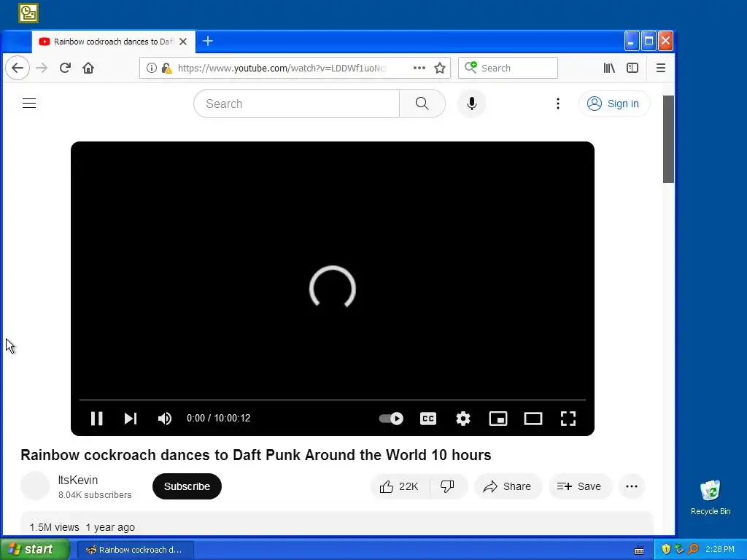The width and height of the screenshot is (747, 560).
Task: Open the Recycle Bin desktop icon
Action: 711,497
